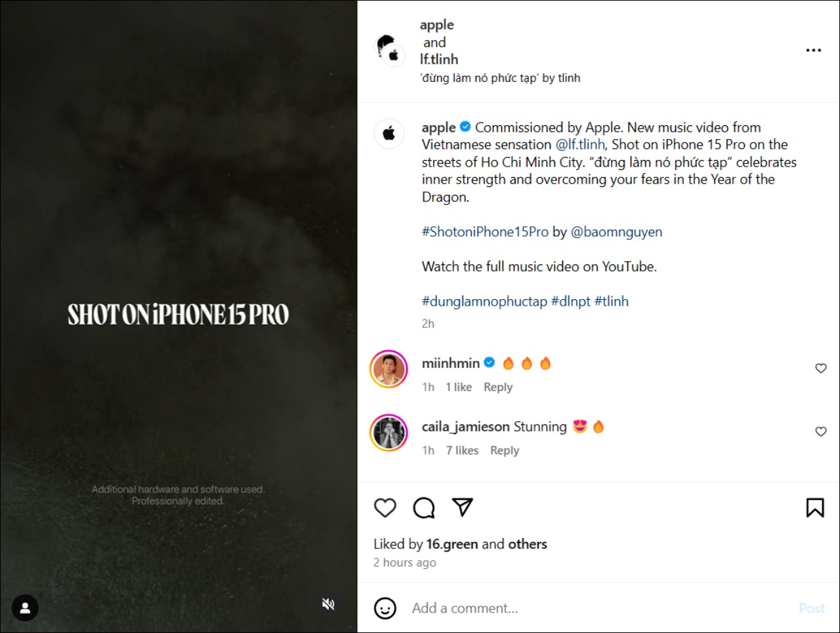Open the #dunglamnophuctap hashtag
The width and height of the screenshot is (840, 633).
click(484, 302)
